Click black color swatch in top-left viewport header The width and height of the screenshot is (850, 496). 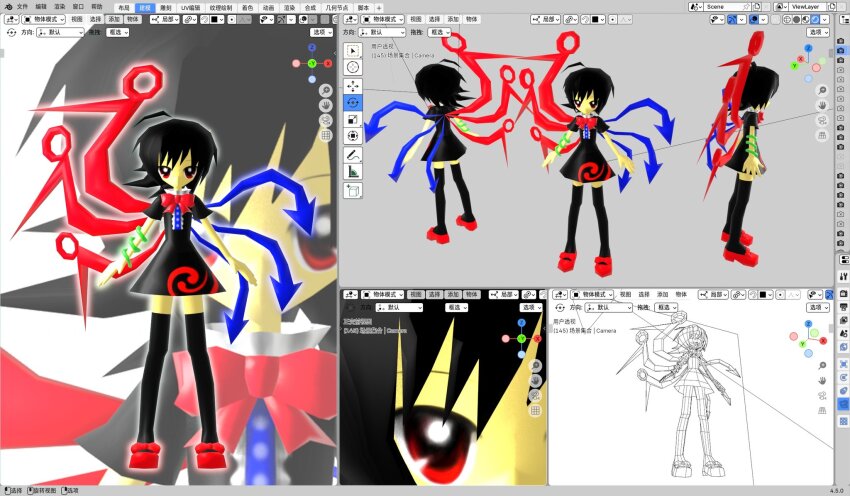[x=216, y=20]
